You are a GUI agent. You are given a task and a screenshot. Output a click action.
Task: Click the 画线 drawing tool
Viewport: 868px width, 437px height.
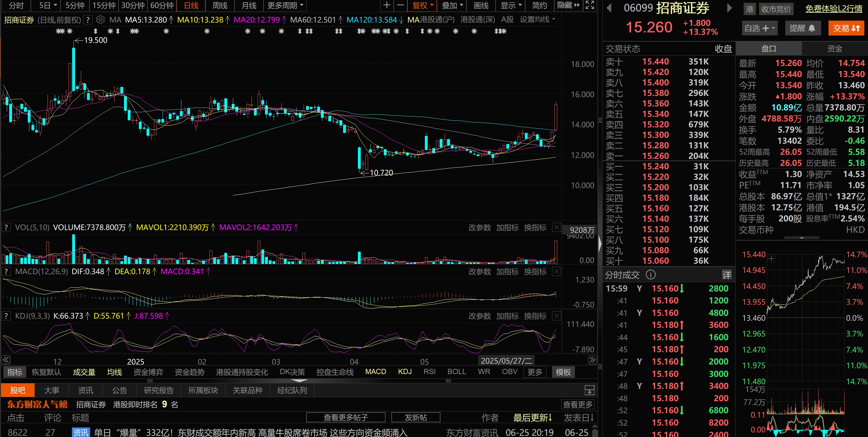[481, 5]
